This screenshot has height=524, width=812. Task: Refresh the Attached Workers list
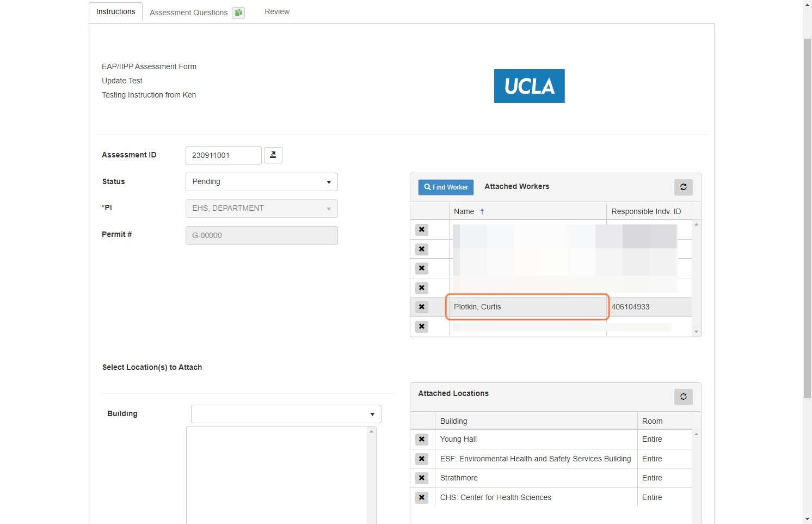coord(684,187)
